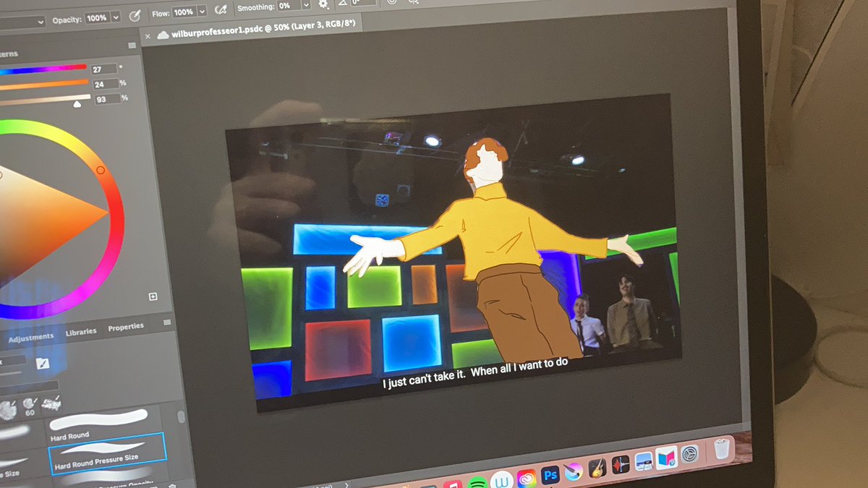Open Photoshop from the Dock
This screenshot has height=488, width=868.
coord(550,474)
